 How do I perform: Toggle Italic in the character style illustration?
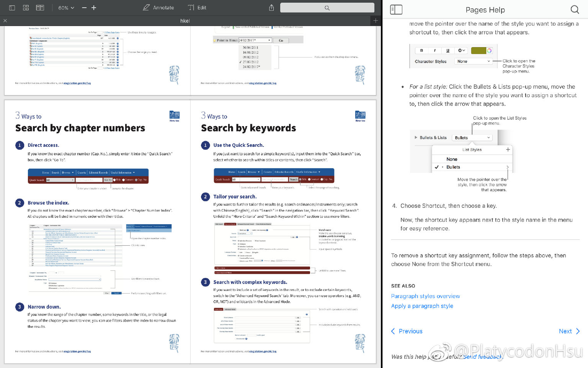[x=434, y=50]
